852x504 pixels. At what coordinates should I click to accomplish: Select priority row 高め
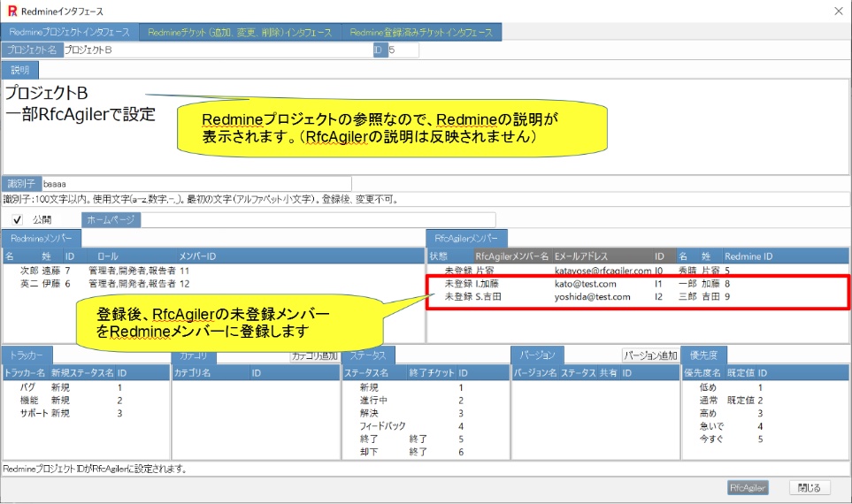765,413
